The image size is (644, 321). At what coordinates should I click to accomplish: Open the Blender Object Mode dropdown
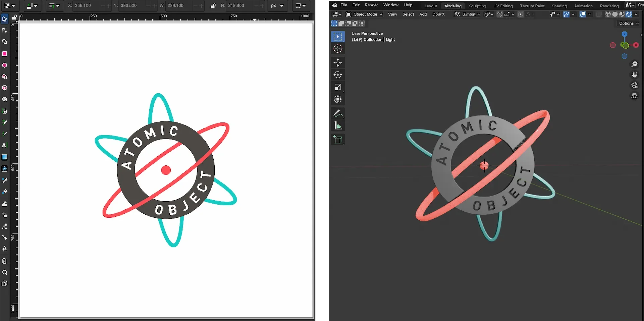(x=364, y=14)
